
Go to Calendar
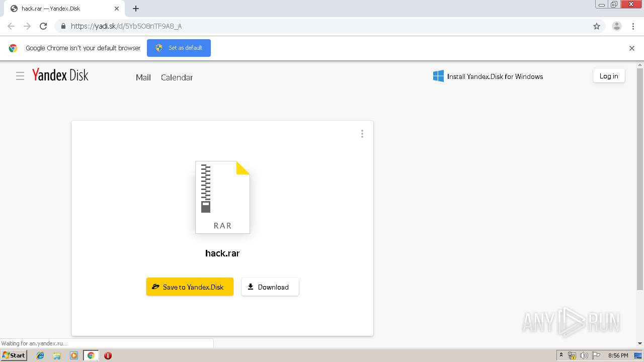point(177,77)
